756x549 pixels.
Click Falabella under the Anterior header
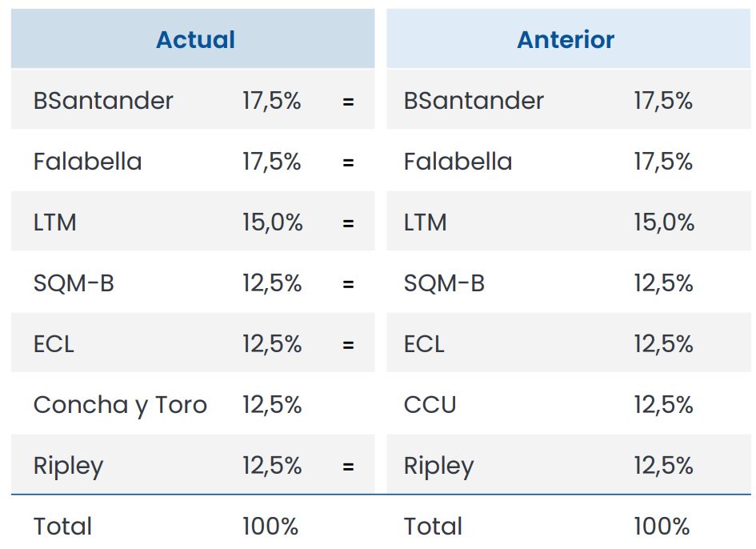pos(458,162)
